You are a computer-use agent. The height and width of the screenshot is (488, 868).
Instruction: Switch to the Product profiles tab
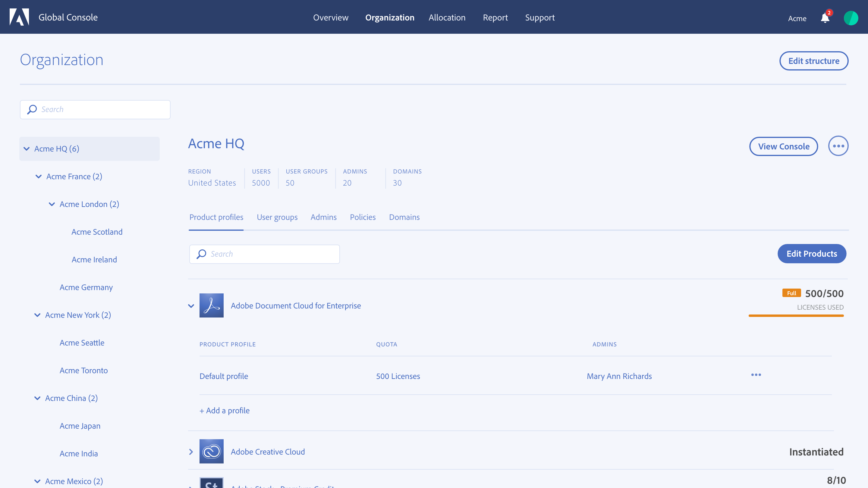(x=216, y=217)
